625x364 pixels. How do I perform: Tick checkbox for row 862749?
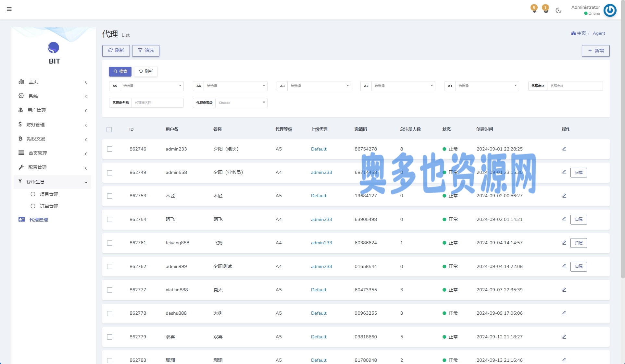(x=110, y=173)
